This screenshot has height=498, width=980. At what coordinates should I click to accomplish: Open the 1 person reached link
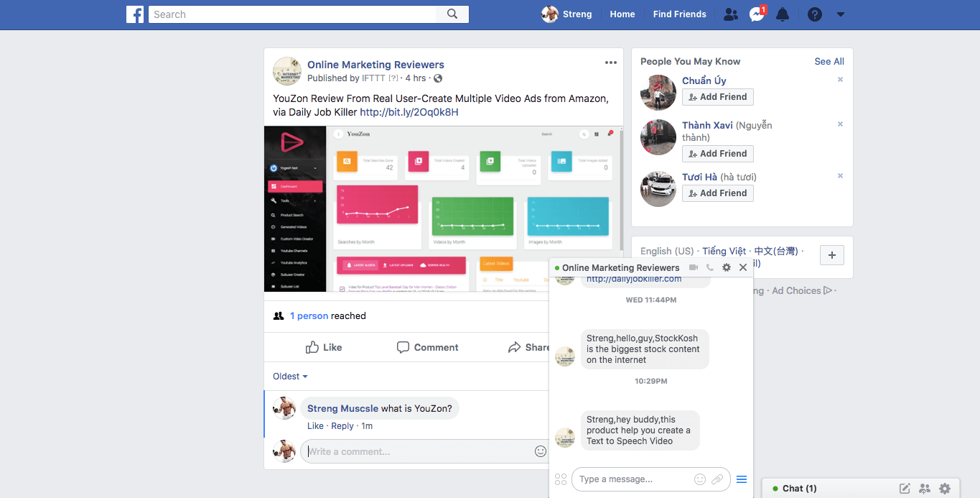pyautogui.click(x=309, y=316)
